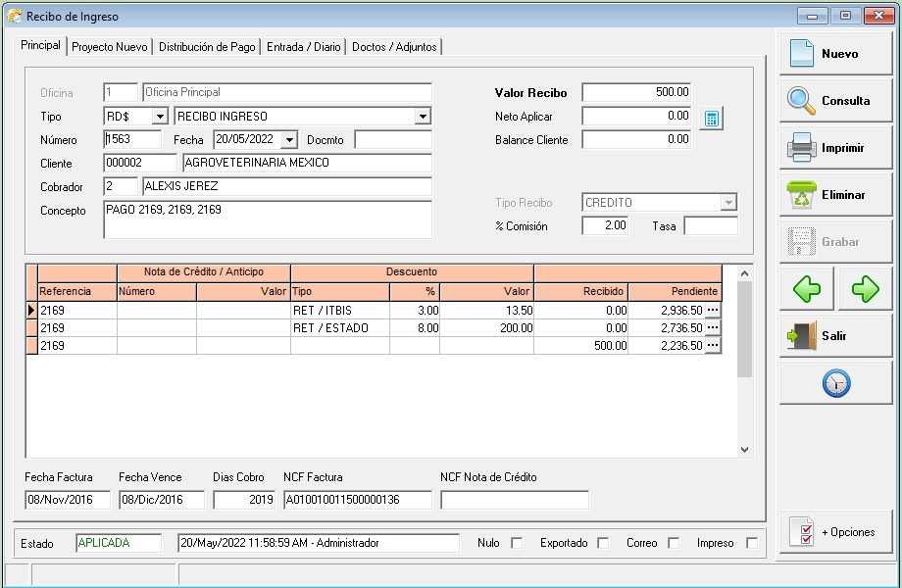
Task: Go to next record with right green arrow
Action: [x=865, y=289]
